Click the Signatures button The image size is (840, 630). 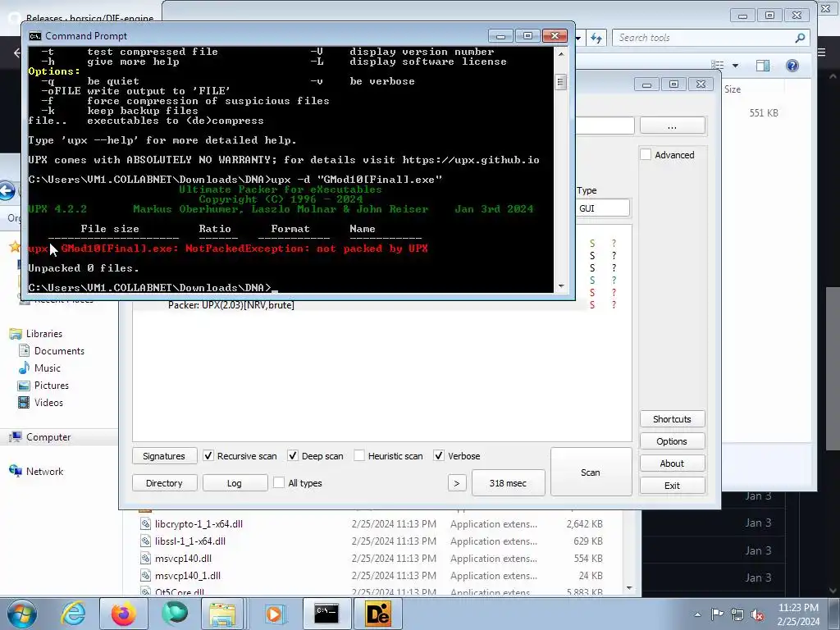point(164,456)
